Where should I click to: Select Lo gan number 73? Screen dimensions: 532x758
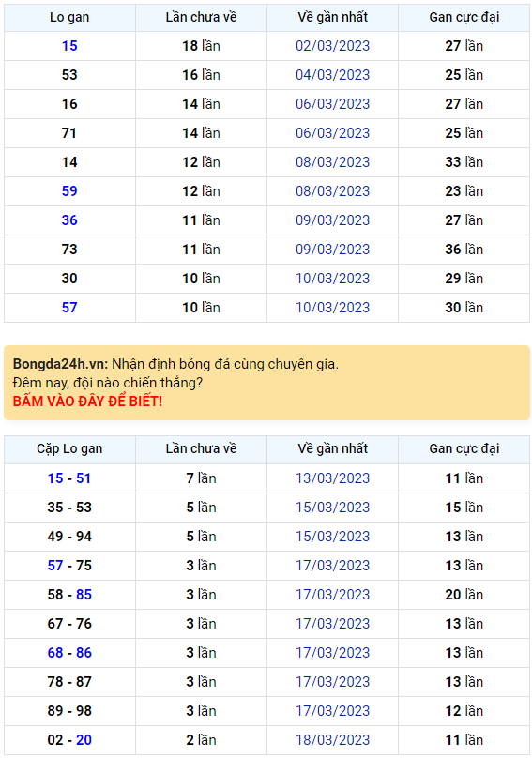click(x=69, y=249)
